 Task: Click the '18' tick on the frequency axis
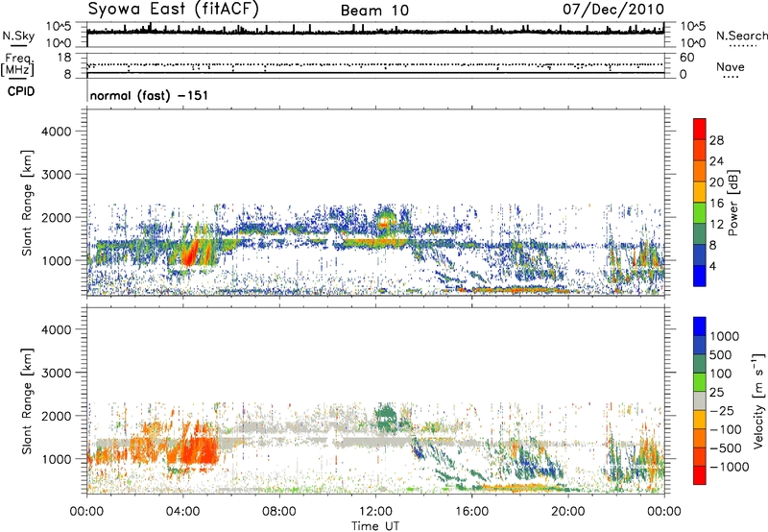(x=64, y=58)
